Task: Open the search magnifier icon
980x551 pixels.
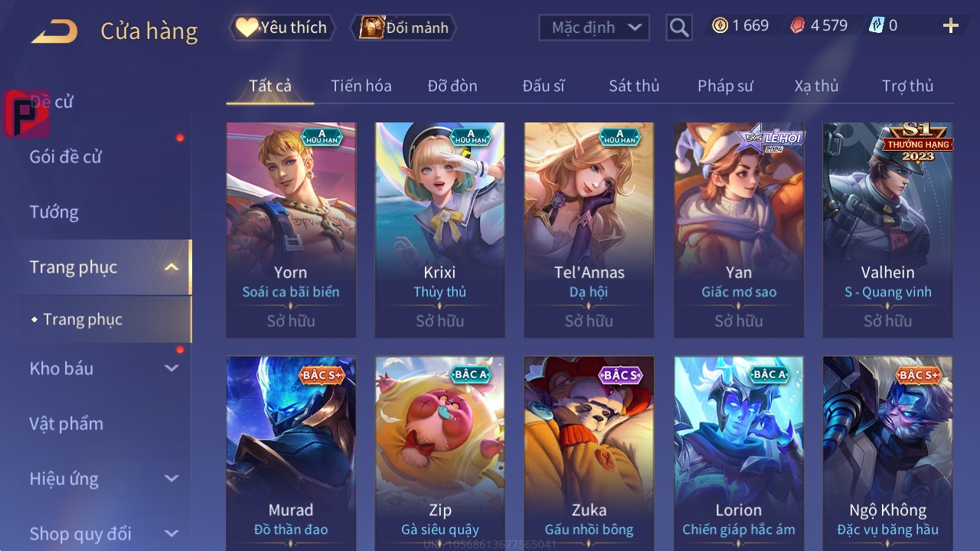Action: click(x=679, y=28)
